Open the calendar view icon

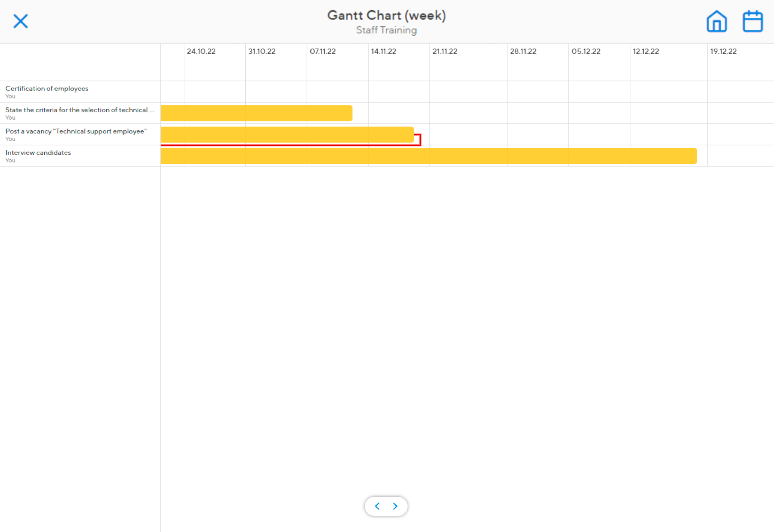pos(753,21)
